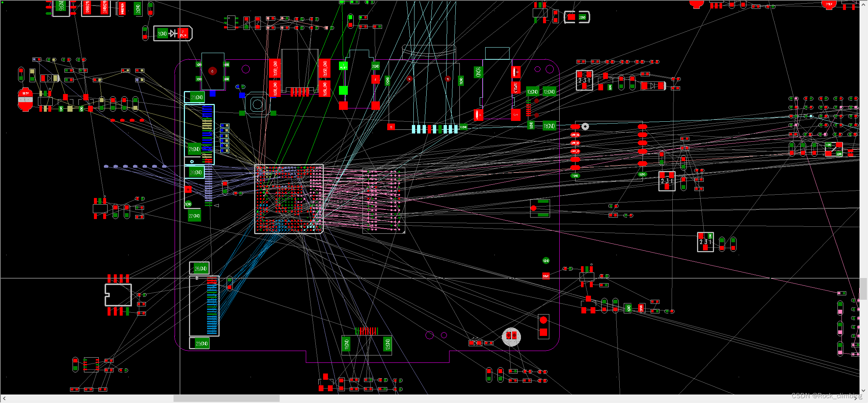
Task: Click the down arrow on the vertical scrollbar
Action: click(x=864, y=390)
